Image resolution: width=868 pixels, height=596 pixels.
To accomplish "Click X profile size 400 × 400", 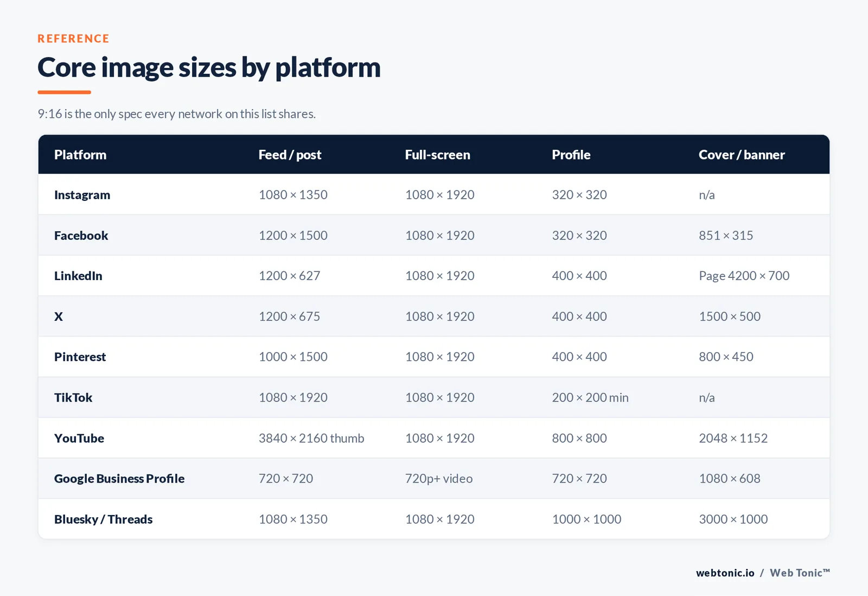I will (579, 316).
